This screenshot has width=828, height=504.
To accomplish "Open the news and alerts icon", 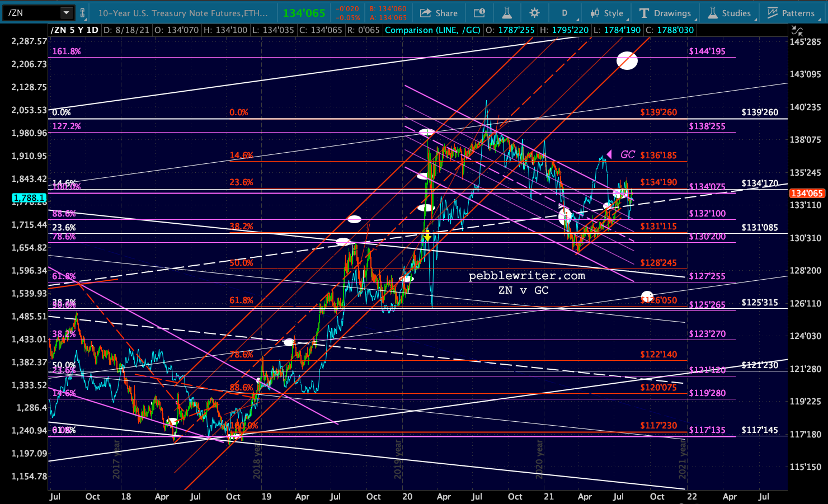I will [x=479, y=13].
